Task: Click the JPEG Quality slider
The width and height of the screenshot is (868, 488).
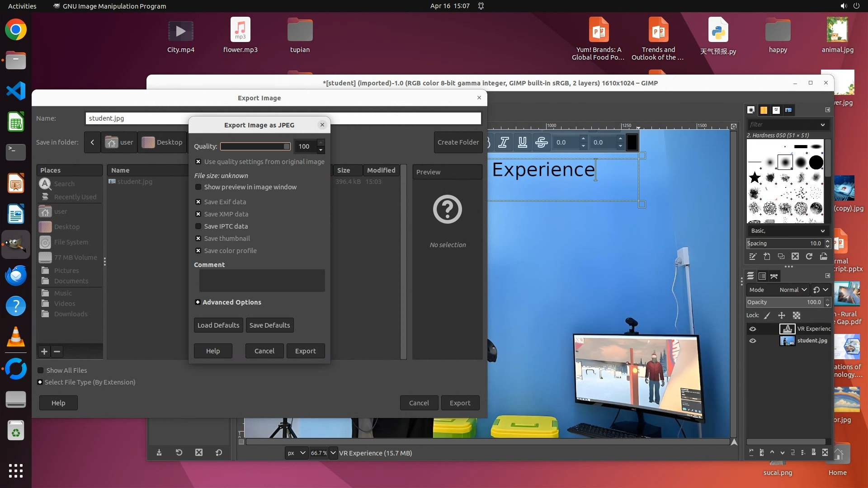Action: coord(255,146)
